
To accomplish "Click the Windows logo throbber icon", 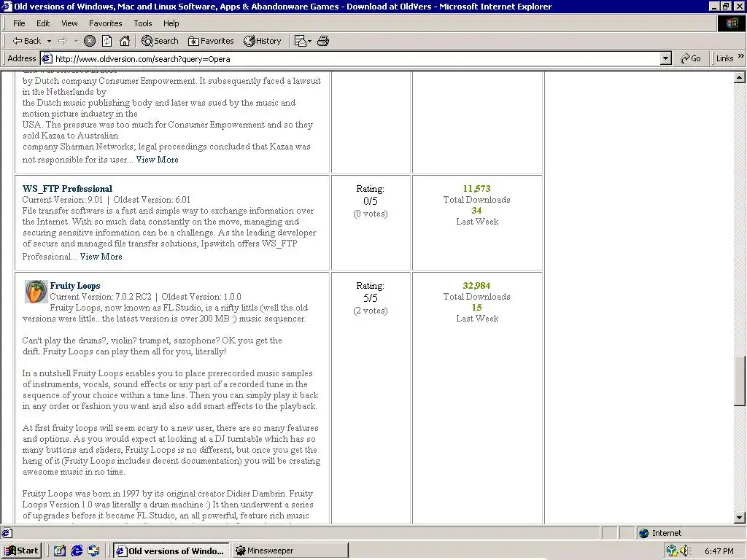I will [731, 23].
